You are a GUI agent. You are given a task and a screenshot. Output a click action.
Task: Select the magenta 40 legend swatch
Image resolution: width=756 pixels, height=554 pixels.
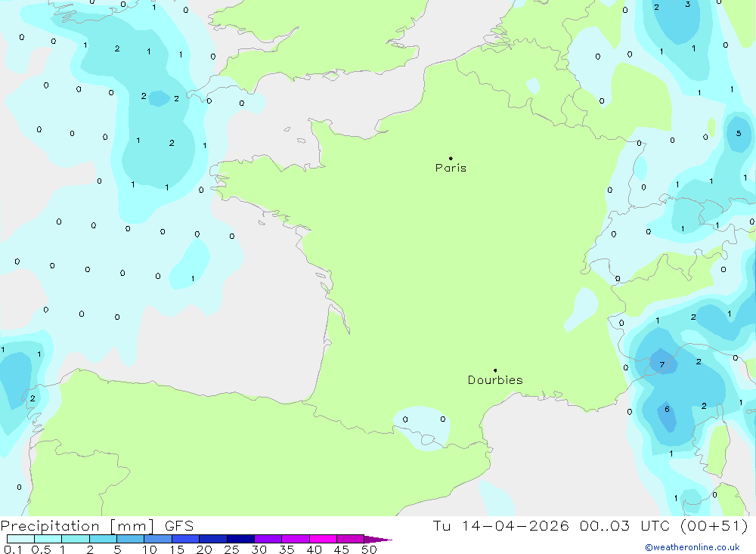[323, 539]
